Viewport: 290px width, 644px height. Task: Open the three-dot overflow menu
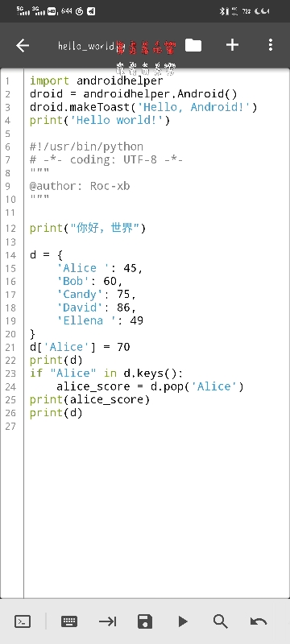(x=271, y=45)
